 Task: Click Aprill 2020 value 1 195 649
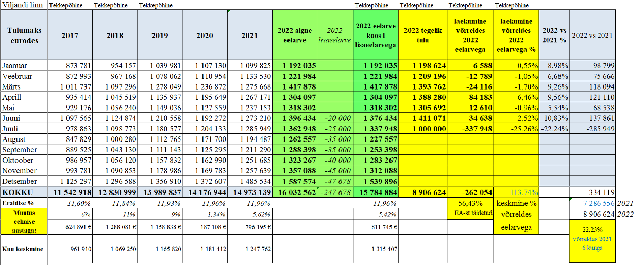coord(205,97)
